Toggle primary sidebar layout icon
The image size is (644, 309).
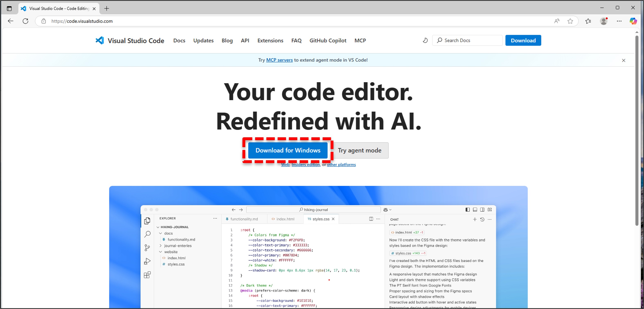(x=467, y=210)
